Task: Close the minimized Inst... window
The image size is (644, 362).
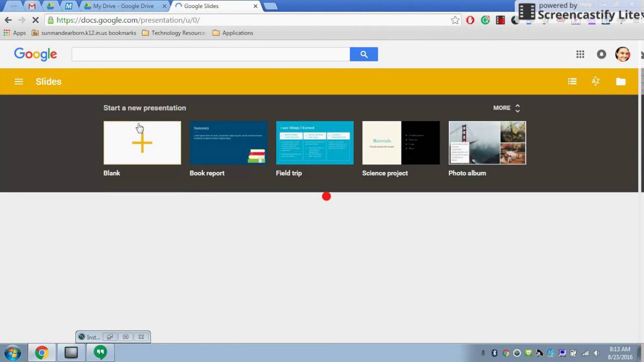Action: 141,337
